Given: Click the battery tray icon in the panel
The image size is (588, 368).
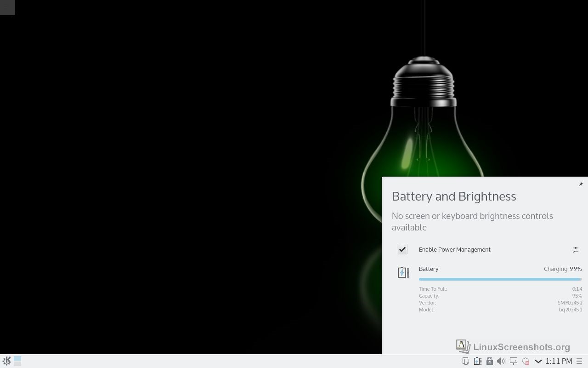Looking at the screenshot, I should (478, 361).
